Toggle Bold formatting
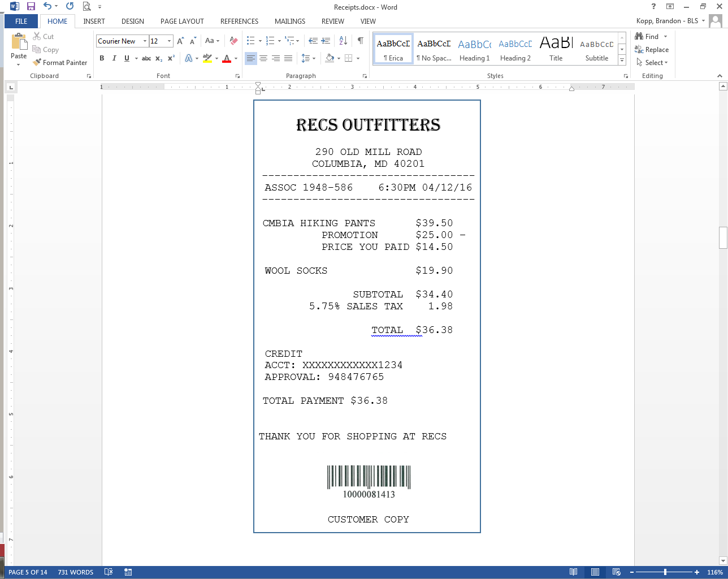The image size is (728, 579). [102, 58]
